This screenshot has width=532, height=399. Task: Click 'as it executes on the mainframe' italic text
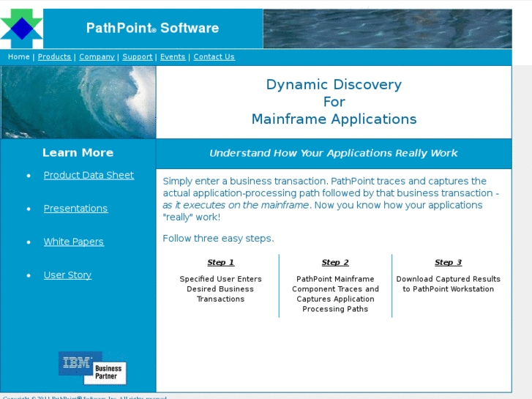coord(236,205)
